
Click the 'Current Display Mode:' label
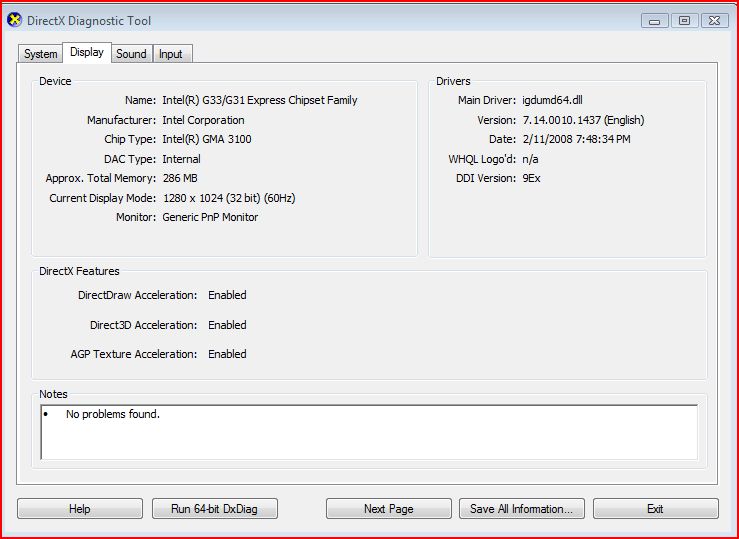click(103, 198)
